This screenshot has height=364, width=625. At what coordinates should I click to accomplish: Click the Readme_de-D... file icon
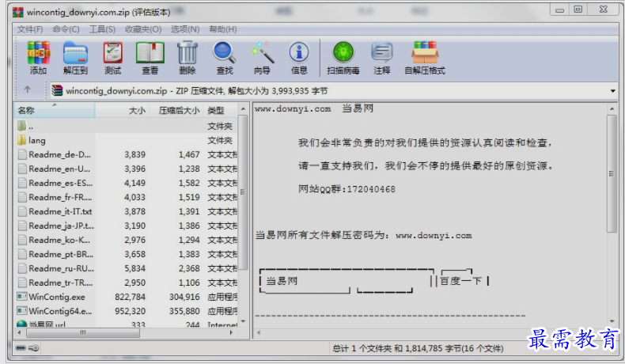tap(22, 154)
